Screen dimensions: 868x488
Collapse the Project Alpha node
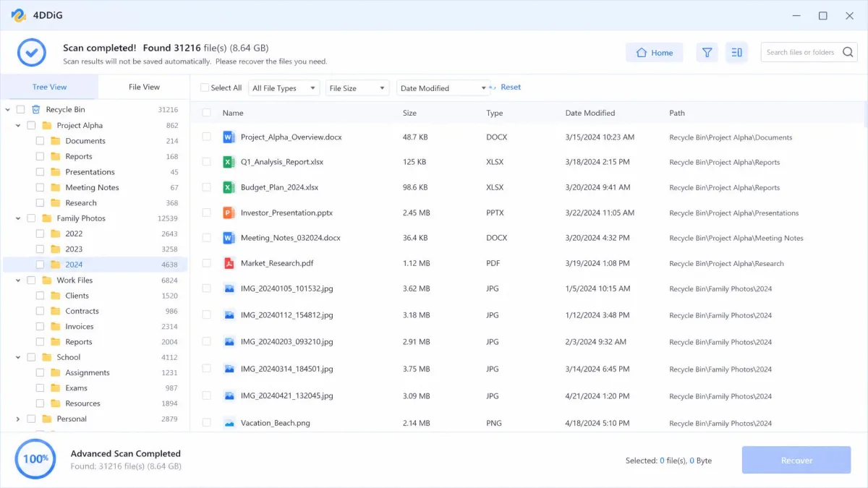[x=18, y=125]
